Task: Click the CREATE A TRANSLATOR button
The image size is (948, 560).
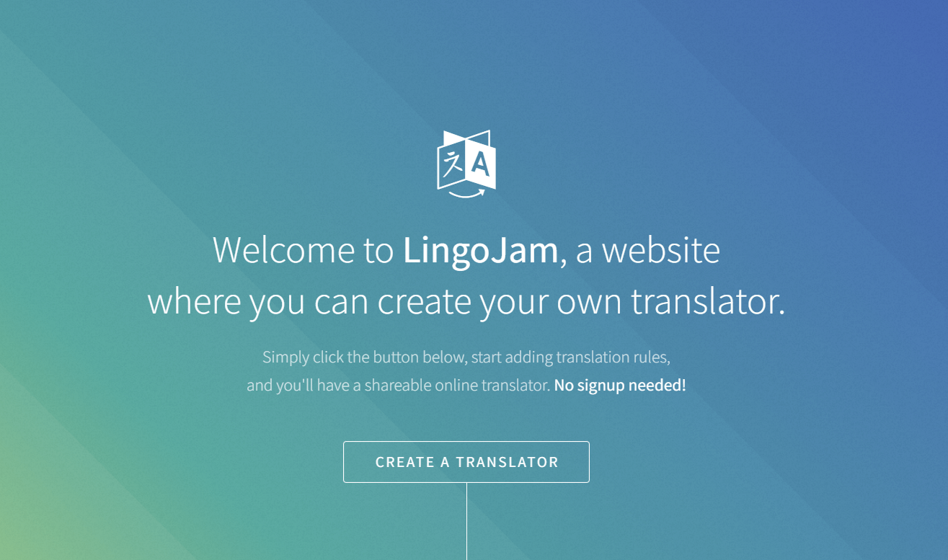Action: [466, 462]
